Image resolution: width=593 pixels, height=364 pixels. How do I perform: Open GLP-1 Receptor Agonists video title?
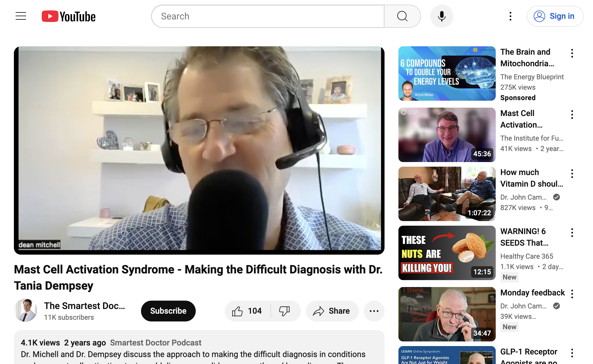(x=529, y=356)
